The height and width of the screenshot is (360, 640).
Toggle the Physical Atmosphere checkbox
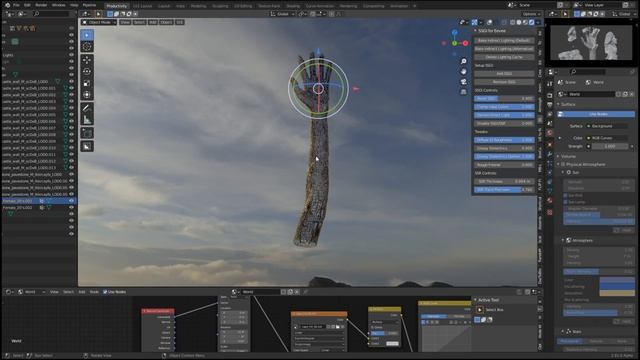pyautogui.click(x=563, y=164)
